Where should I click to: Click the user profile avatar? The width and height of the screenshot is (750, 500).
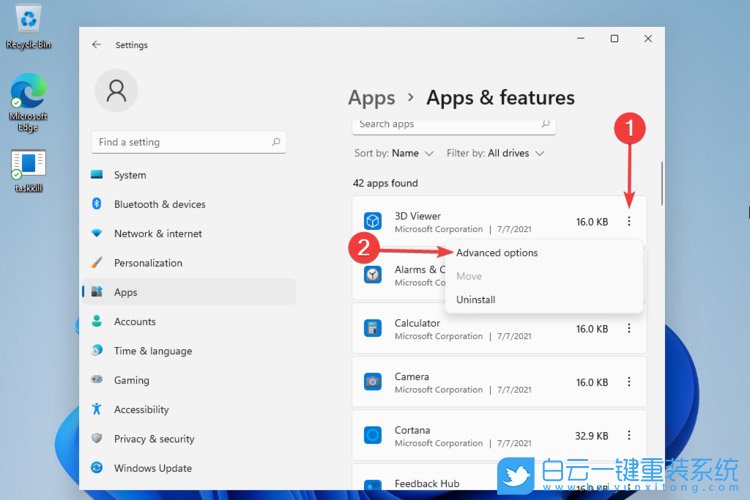[116, 90]
